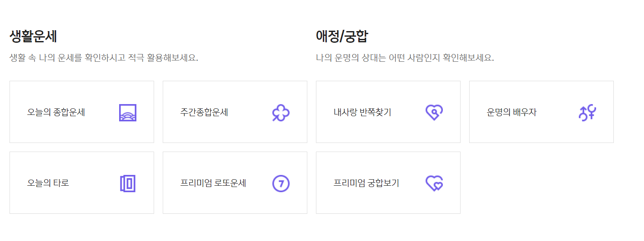Screen dimensions: 644x241
Task: Open the 내사랑 반쪽찾기 label
Action: (x=363, y=113)
